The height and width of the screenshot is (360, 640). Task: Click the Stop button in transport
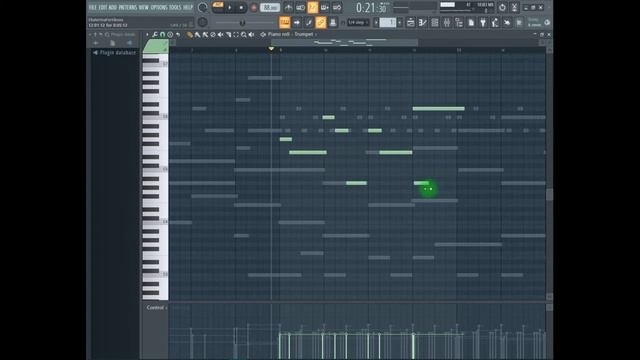coord(241,7)
